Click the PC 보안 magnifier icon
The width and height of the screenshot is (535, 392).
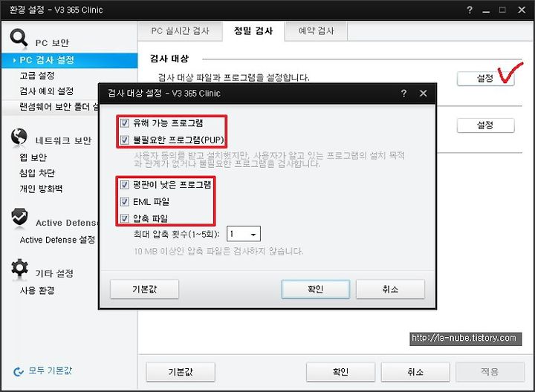[x=19, y=38]
